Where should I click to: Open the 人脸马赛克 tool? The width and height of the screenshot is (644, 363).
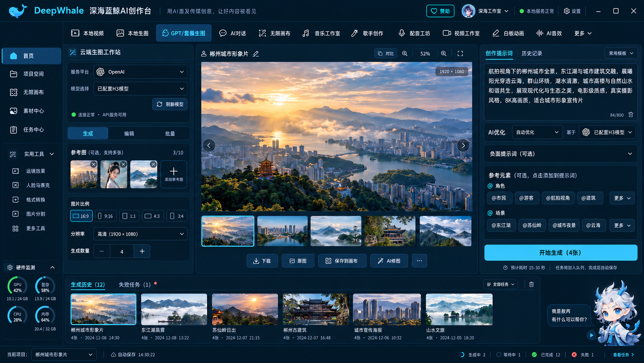[32, 185]
